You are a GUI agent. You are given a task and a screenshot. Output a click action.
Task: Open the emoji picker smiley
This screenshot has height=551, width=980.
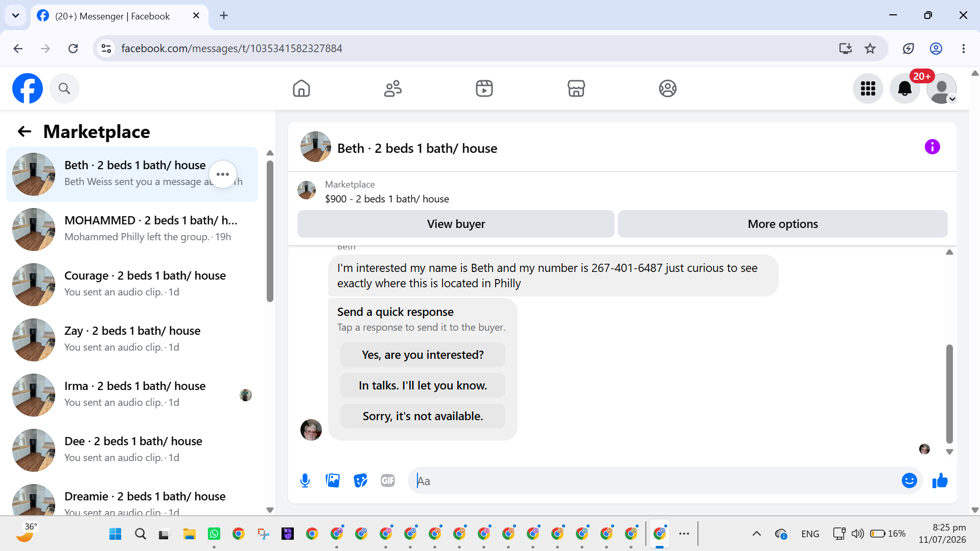pos(909,480)
